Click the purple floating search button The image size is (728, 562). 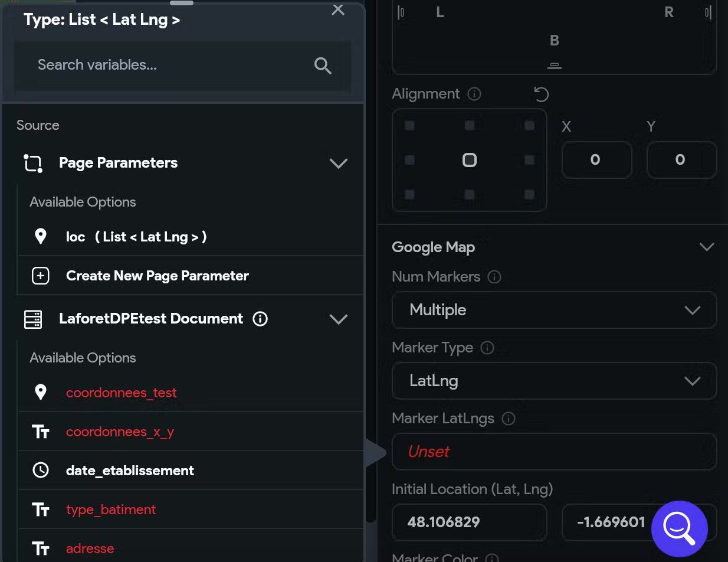coord(679,529)
